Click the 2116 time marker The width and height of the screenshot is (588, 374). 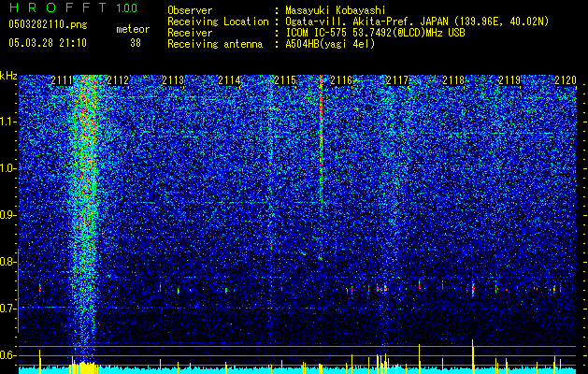(341, 80)
